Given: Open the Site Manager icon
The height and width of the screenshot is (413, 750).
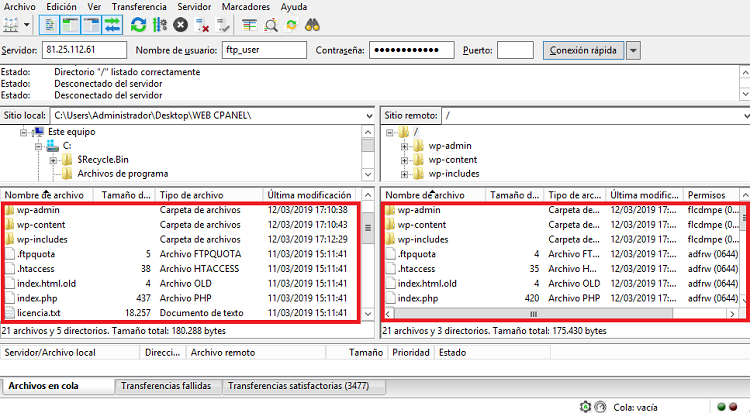Looking at the screenshot, I should click(11, 24).
